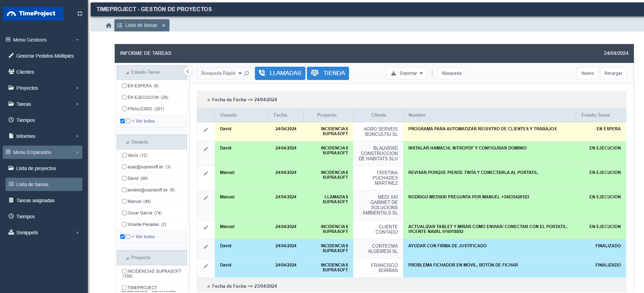Open Generar Pedidos Múltiples
Image resolution: width=644 pixels, height=293 pixels.
(x=44, y=56)
